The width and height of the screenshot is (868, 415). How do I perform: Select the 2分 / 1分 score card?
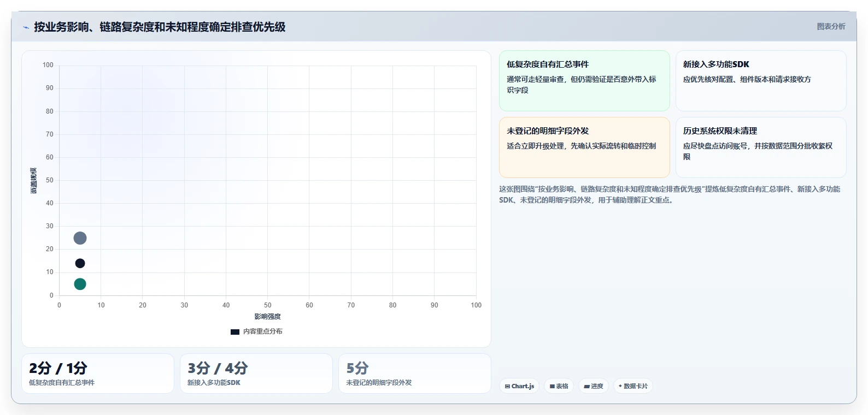tap(98, 373)
